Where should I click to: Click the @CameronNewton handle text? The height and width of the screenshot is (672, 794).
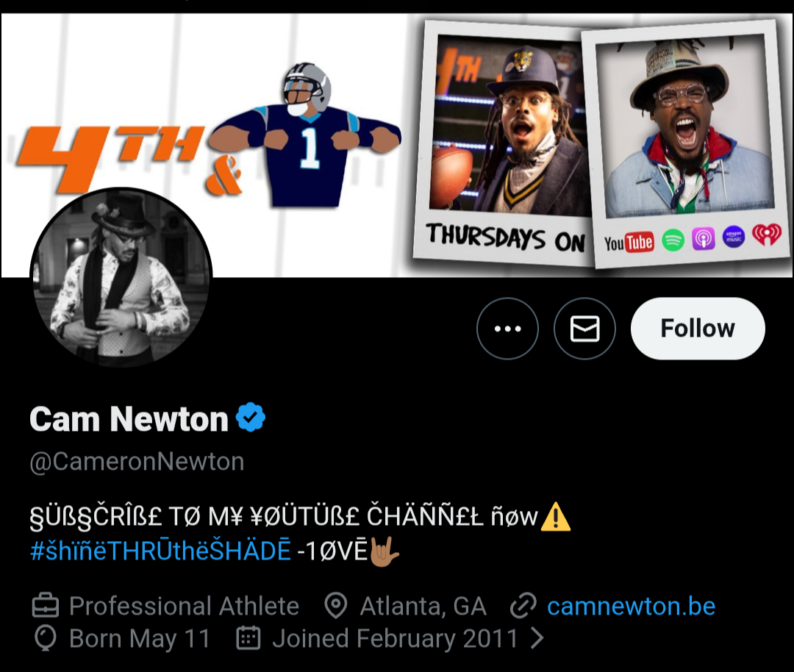pyautogui.click(x=137, y=462)
